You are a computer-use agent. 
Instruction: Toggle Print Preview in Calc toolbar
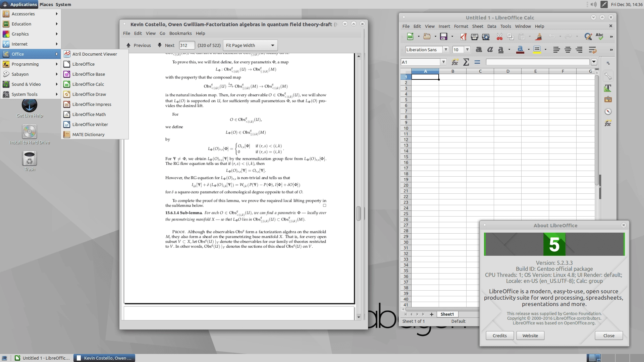(486, 37)
